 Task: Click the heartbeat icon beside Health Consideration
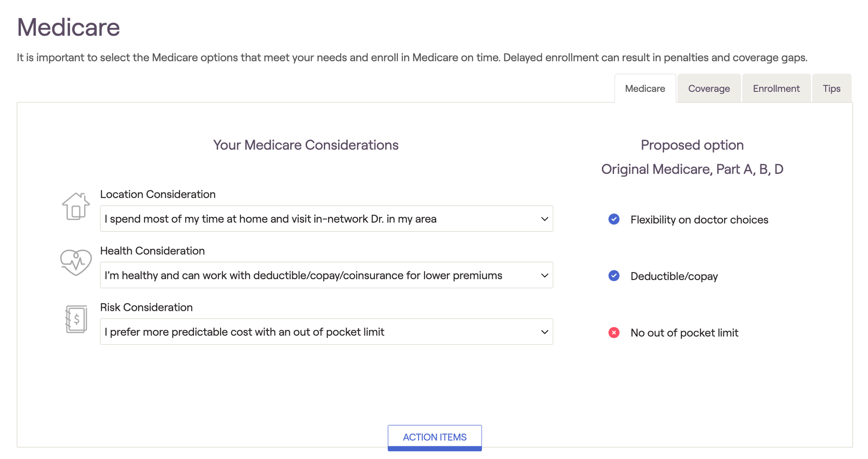75,262
